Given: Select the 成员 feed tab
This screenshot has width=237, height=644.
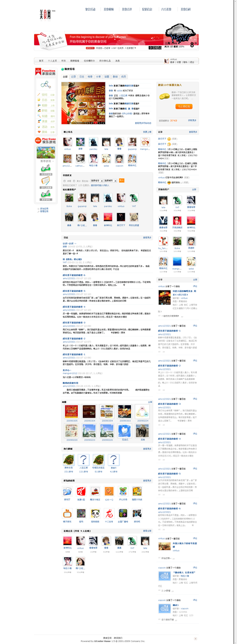Looking at the screenshot, I should coord(124,76).
